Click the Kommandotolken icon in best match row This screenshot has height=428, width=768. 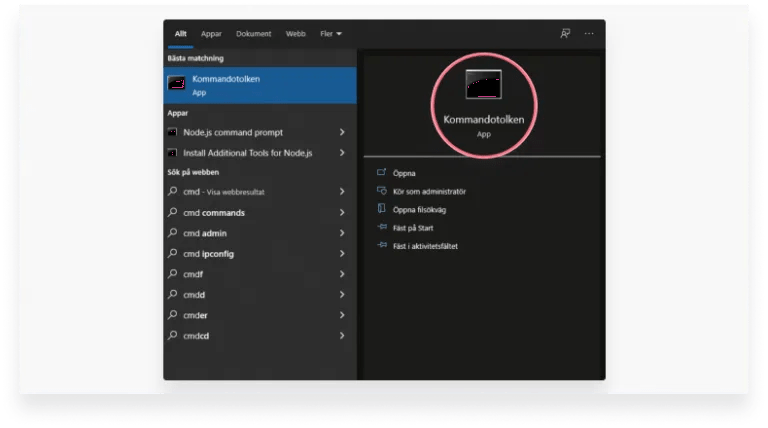tap(176, 83)
